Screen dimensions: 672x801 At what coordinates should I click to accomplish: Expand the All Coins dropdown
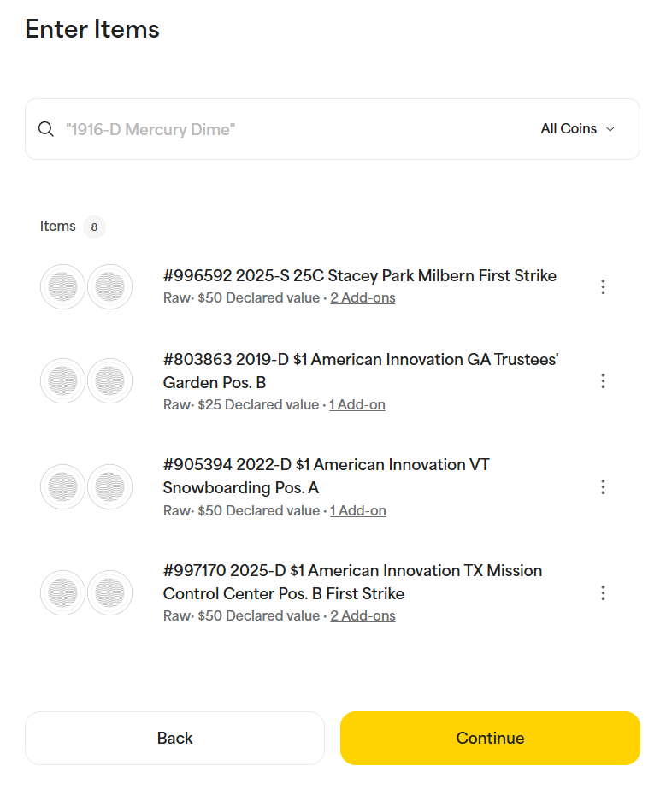click(x=577, y=129)
